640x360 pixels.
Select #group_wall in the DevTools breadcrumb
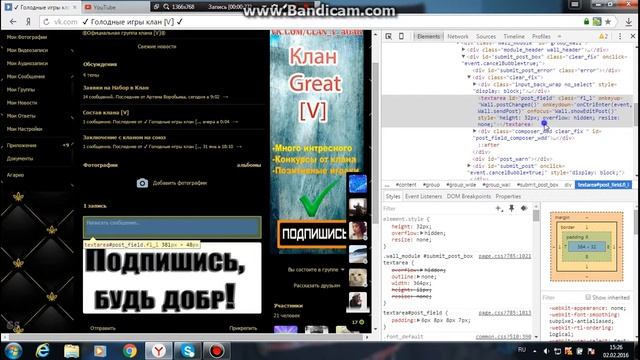(496, 185)
